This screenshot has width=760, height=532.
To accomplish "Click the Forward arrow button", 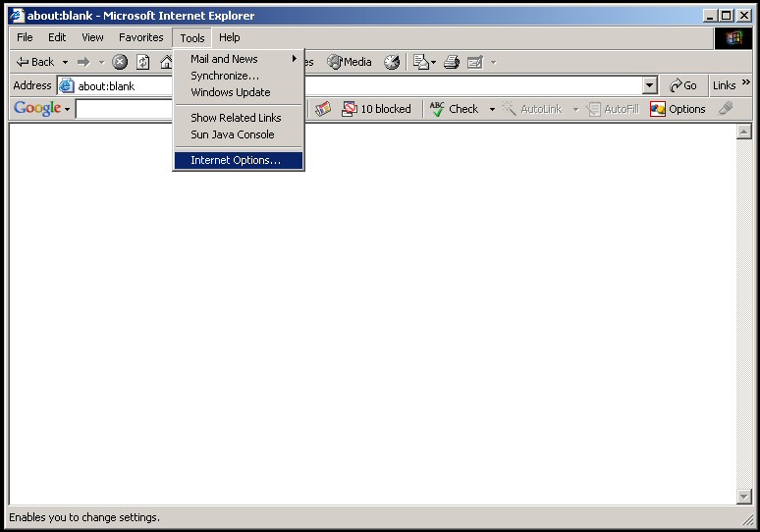I will click(83, 62).
